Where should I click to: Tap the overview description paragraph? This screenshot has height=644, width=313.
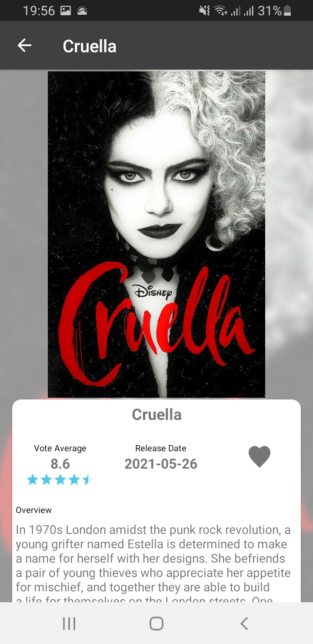tap(153, 563)
